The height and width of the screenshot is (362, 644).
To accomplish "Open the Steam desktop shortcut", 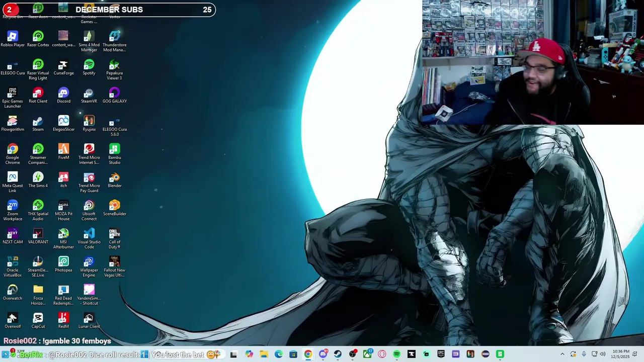I will (38, 124).
